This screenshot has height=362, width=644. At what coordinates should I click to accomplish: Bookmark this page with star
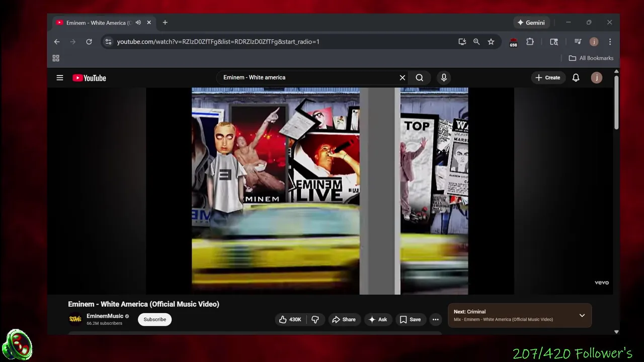(491, 42)
